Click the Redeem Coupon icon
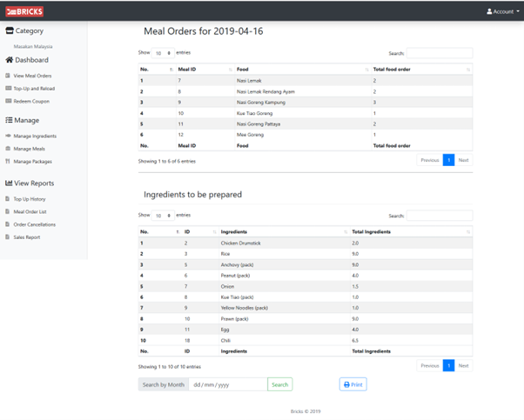 (9, 101)
